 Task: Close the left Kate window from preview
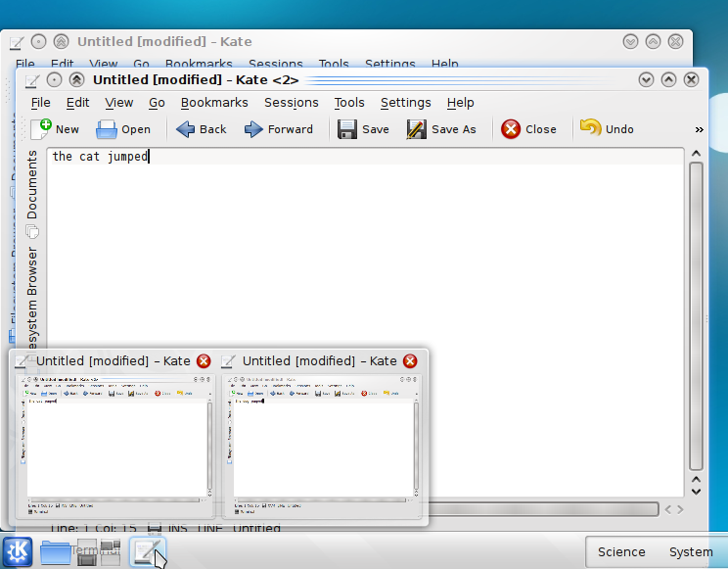204,361
